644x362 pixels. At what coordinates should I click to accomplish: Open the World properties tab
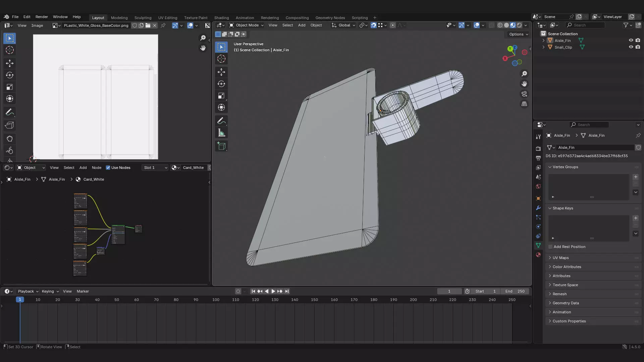[x=538, y=186]
